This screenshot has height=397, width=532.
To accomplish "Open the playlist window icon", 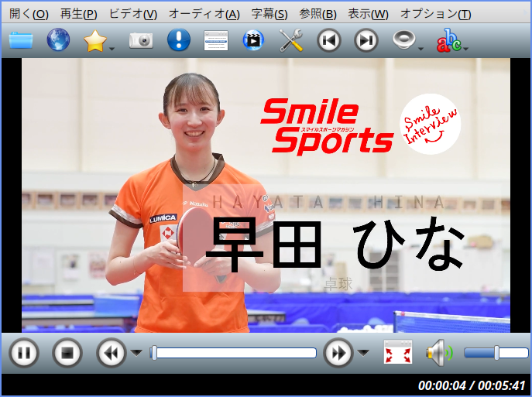I will tap(216, 40).
